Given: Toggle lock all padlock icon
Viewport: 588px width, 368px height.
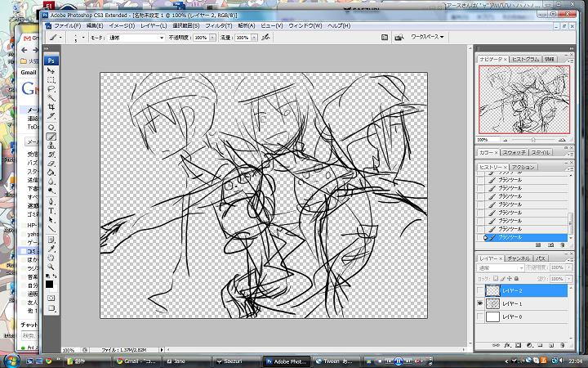Looking at the screenshot, I should pos(516,279).
